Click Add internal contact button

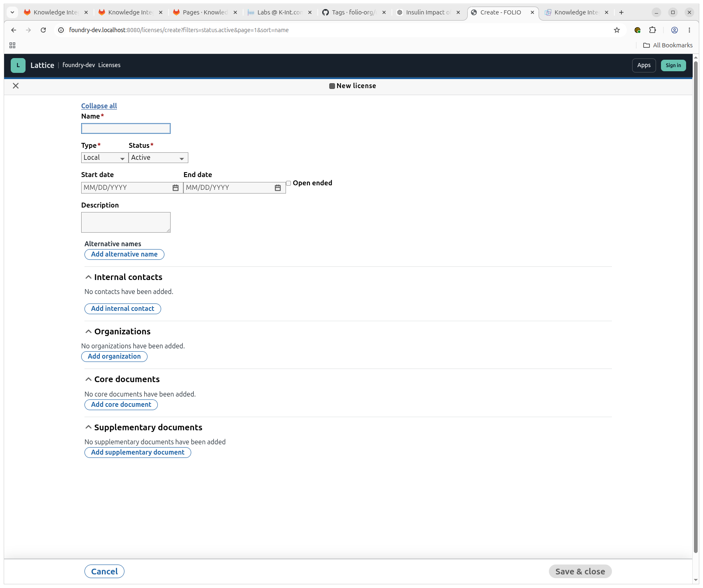[x=123, y=309]
